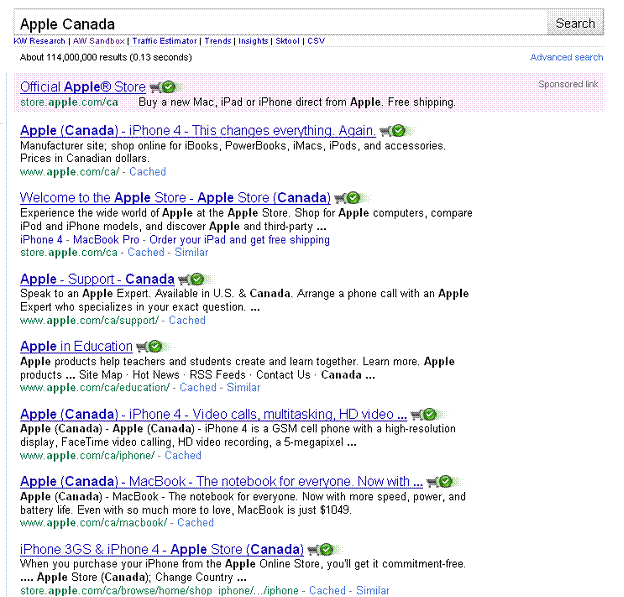Export results with the CSV link

[316, 41]
